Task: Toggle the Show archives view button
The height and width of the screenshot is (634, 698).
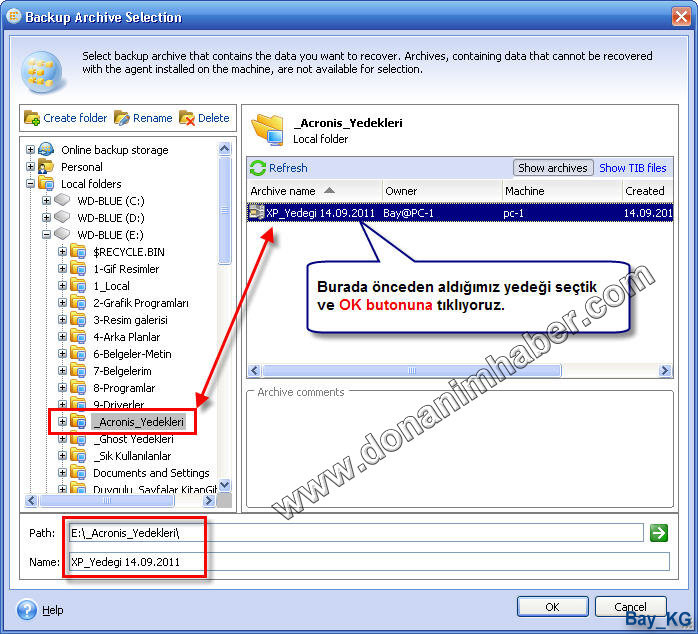Action: [552, 168]
